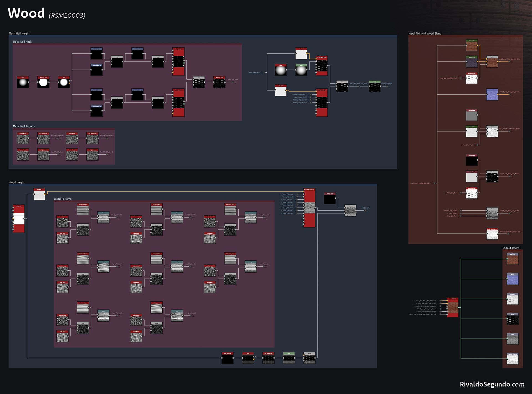The width and height of the screenshot is (532, 394).
Task: Select the Normal node in Wood Blend frame
Action: [x=492, y=95]
